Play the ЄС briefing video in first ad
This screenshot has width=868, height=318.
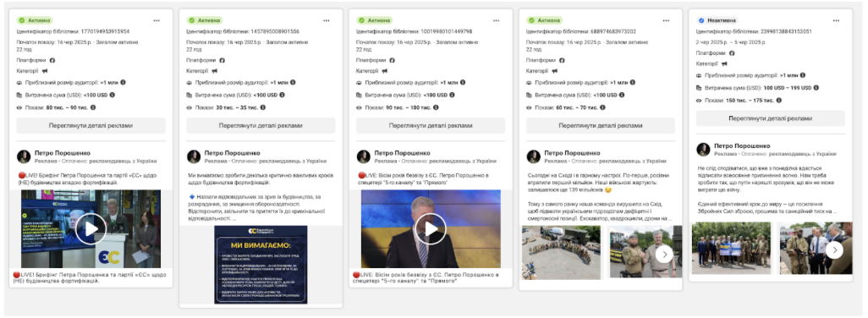pos(91,229)
